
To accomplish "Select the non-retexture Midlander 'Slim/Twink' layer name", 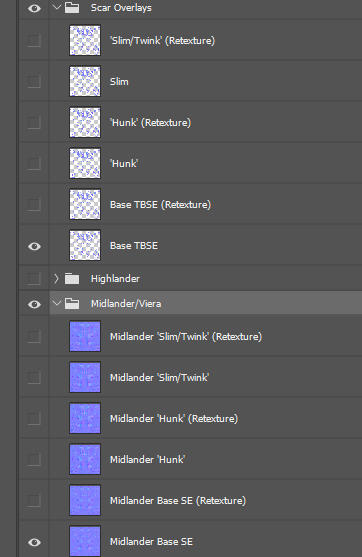I will pyautogui.click(x=160, y=378).
